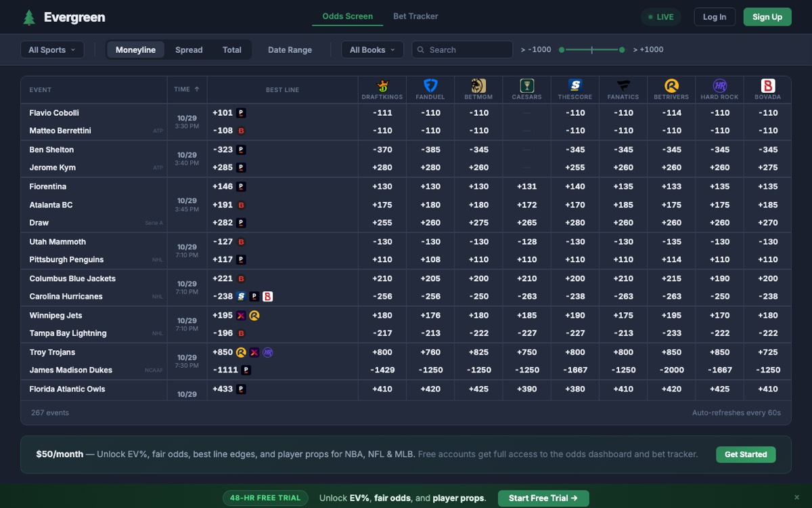Click the green Sign Up button
The width and height of the screenshot is (812, 508).
tap(767, 17)
